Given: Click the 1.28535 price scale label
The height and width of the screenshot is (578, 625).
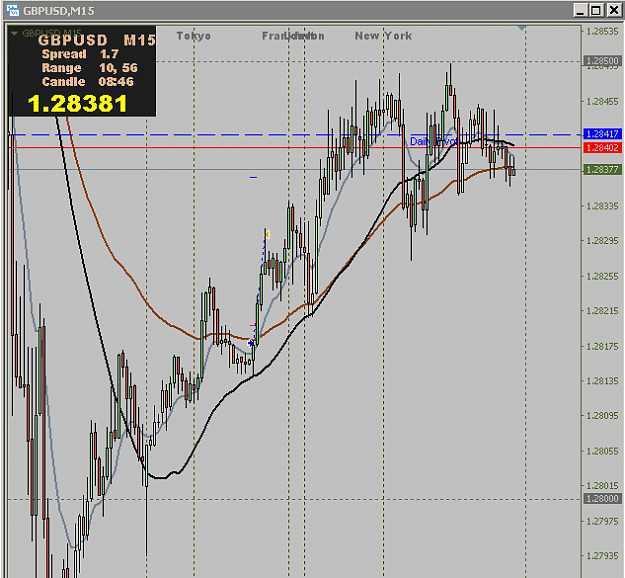Looking at the screenshot, I should [x=603, y=31].
